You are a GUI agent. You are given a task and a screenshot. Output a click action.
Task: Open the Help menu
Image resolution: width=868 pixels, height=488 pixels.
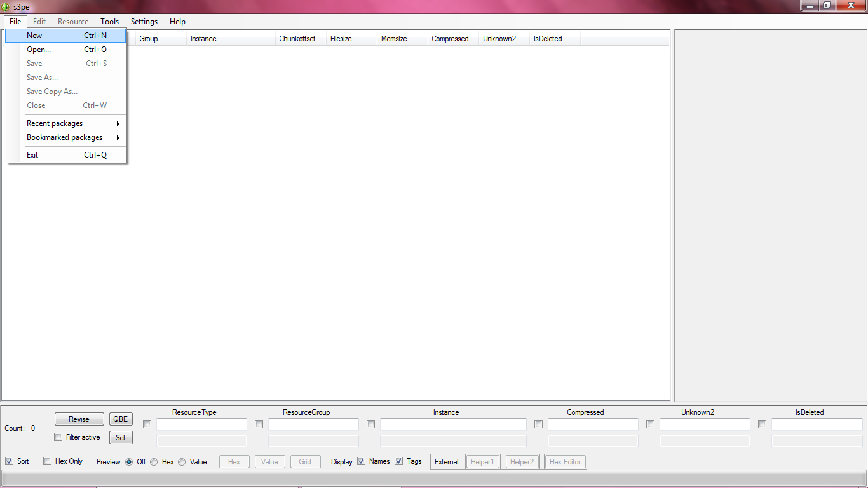click(x=177, y=21)
